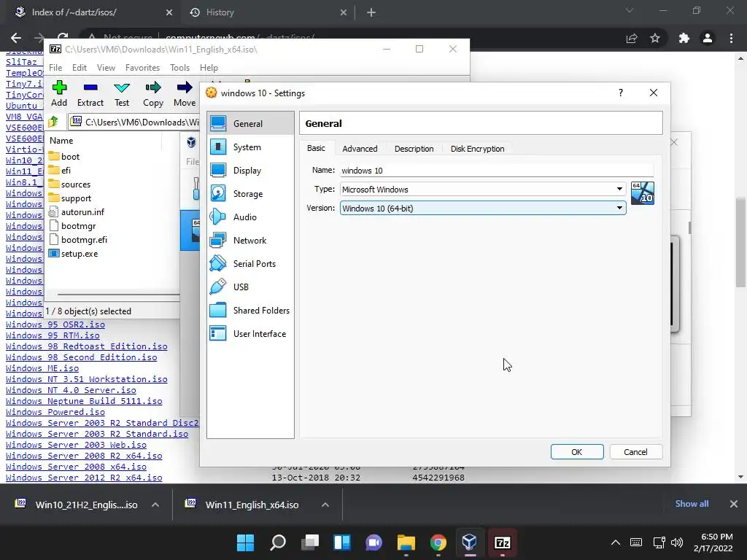747x560 pixels.
Task: Open the Network settings category
Action: 251,241
